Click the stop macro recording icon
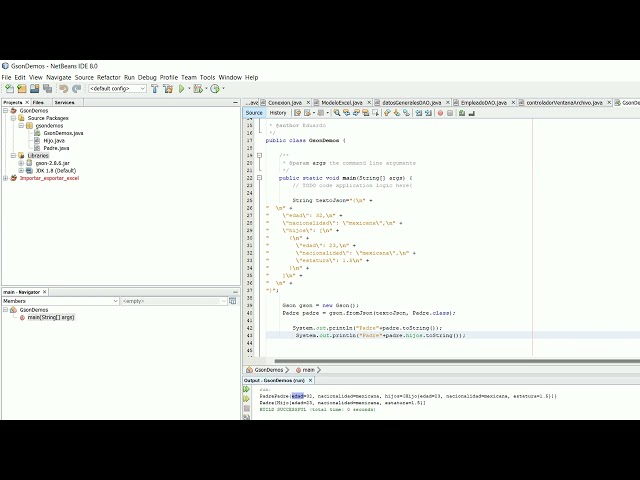The width and height of the screenshot is (640, 480). [450, 113]
